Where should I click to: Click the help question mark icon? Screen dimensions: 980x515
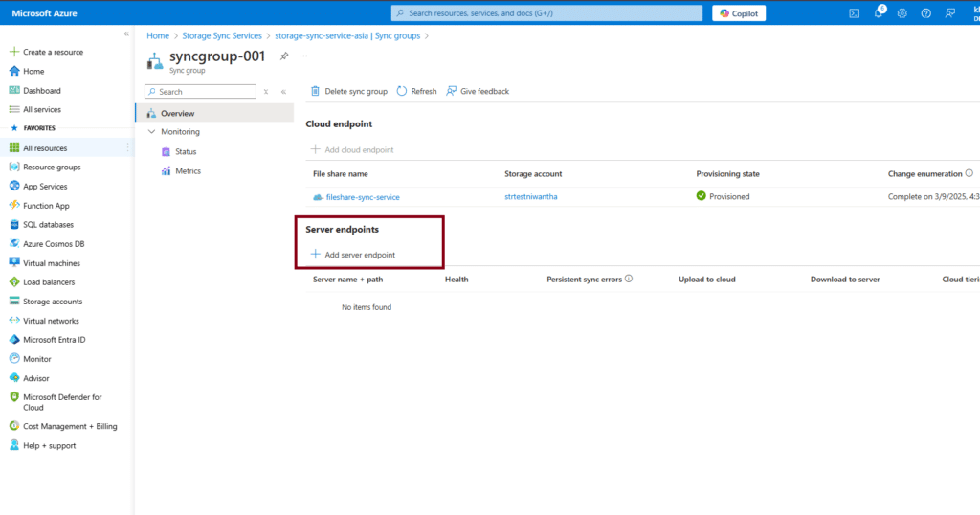[x=925, y=13]
